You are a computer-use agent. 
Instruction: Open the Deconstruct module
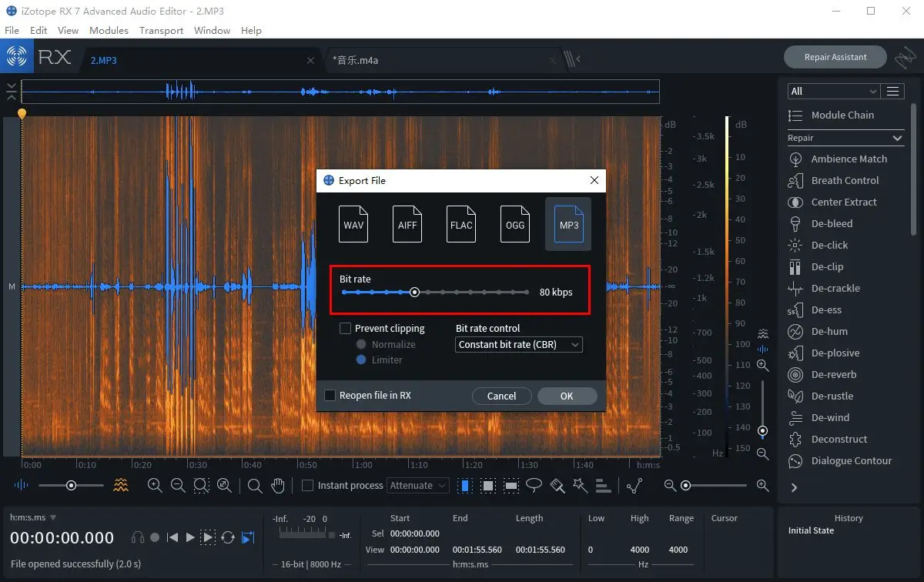828,439
